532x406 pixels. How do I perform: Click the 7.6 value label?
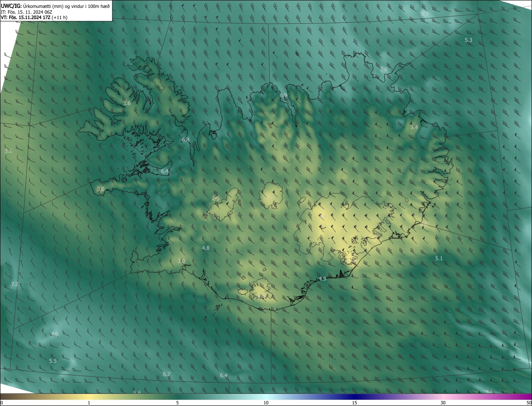[x=384, y=70]
